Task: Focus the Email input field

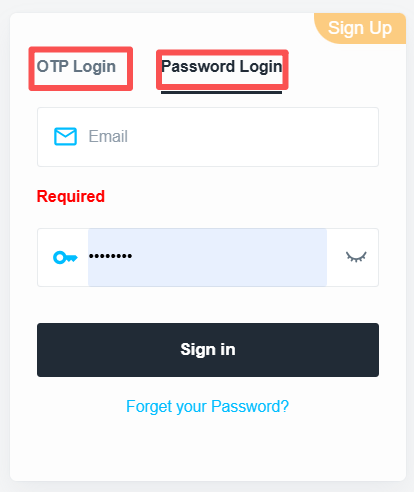Action: click(x=208, y=137)
